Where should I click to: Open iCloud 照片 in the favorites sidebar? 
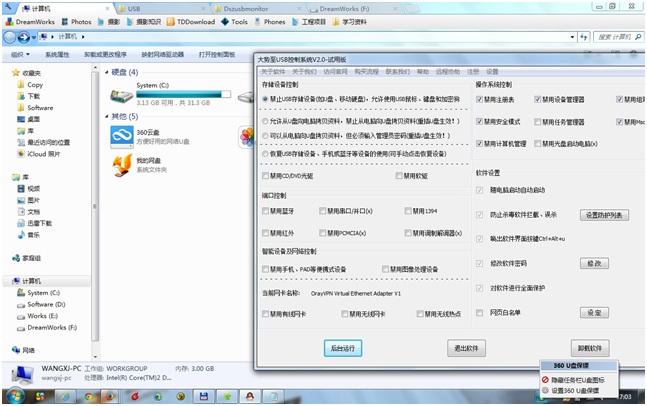[46, 154]
